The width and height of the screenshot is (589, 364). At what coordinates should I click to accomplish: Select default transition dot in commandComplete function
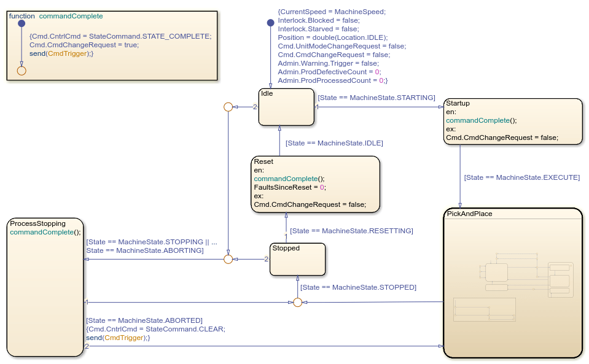tap(21, 23)
